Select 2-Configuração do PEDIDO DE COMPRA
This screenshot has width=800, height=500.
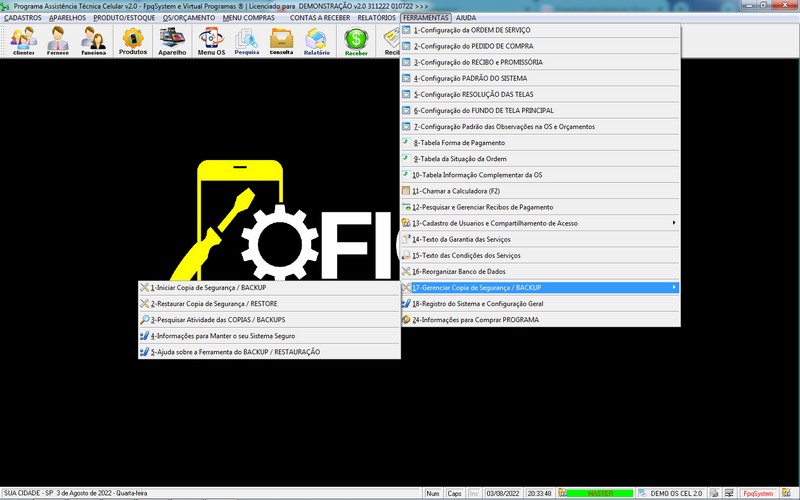coord(540,46)
